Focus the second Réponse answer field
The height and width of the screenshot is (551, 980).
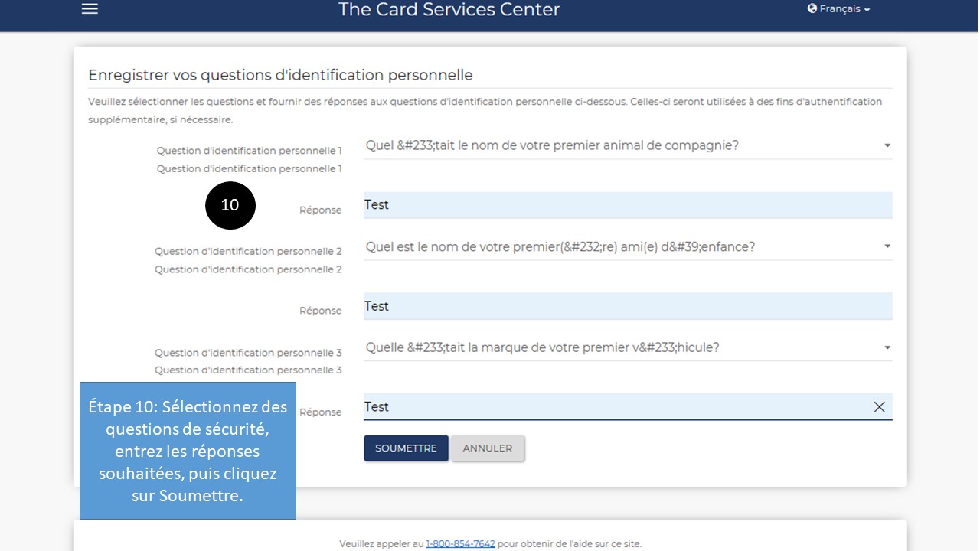click(628, 306)
